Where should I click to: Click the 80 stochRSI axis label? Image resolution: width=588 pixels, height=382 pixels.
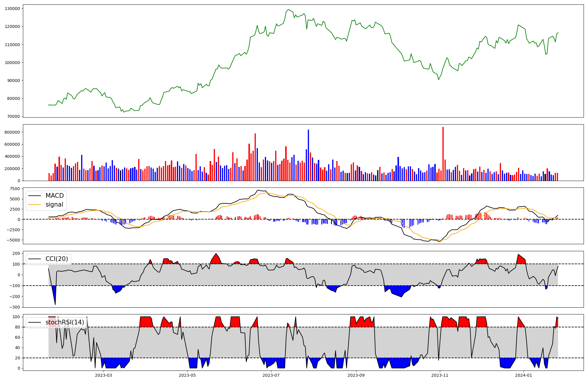(18, 327)
